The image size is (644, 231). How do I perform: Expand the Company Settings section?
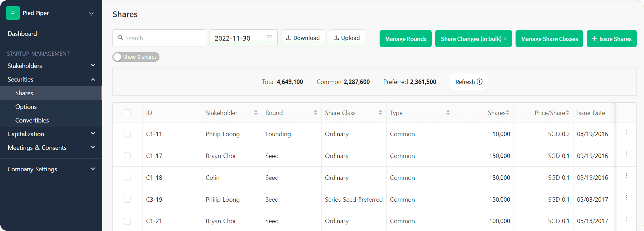(51, 169)
